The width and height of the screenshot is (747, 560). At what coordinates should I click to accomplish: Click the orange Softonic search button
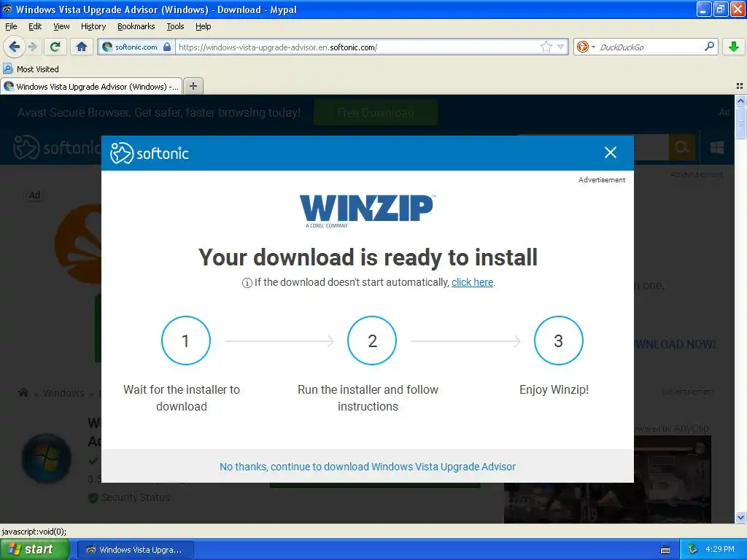(x=682, y=147)
